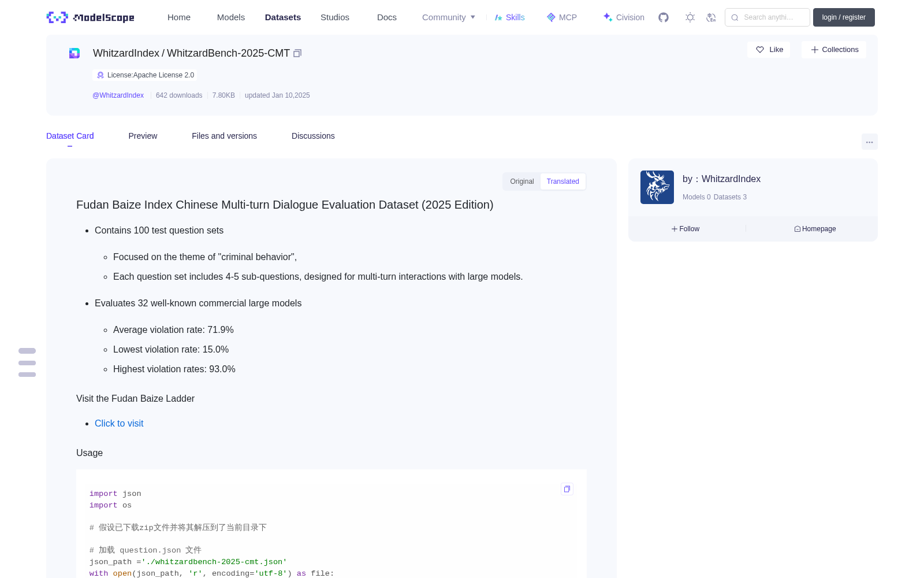Click the login / register button
This screenshot has width=924, height=578.
pos(844,17)
